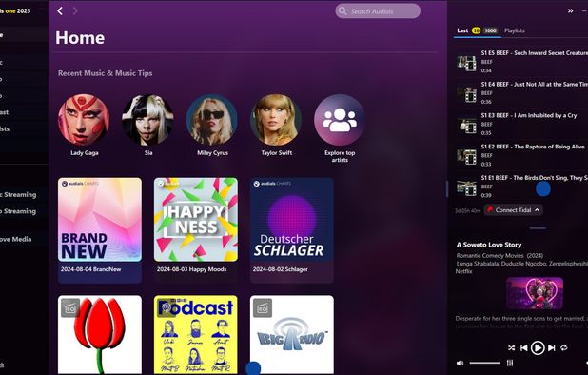
Task: Open the equalizer settings icon
Action: point(510,363)
